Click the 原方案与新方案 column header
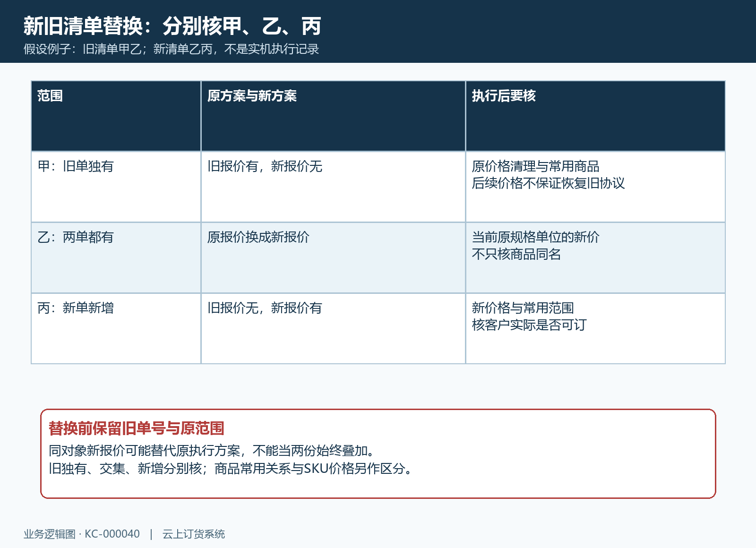The image size is (756, 548). [x=334, y=116]
